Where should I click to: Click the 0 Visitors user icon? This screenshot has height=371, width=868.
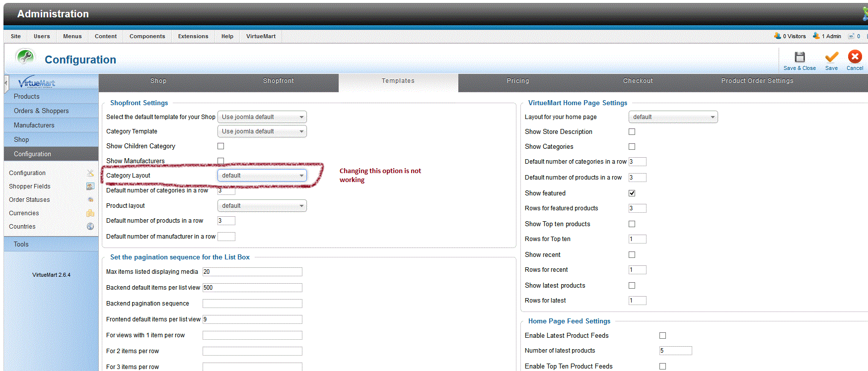pyautogui.click(x=778, y=36)
